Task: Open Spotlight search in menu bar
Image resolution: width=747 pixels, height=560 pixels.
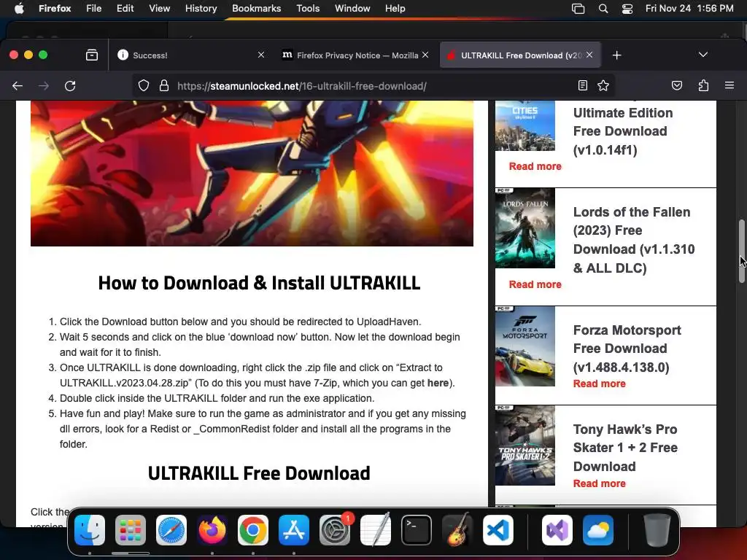Action: pos(603,9)
